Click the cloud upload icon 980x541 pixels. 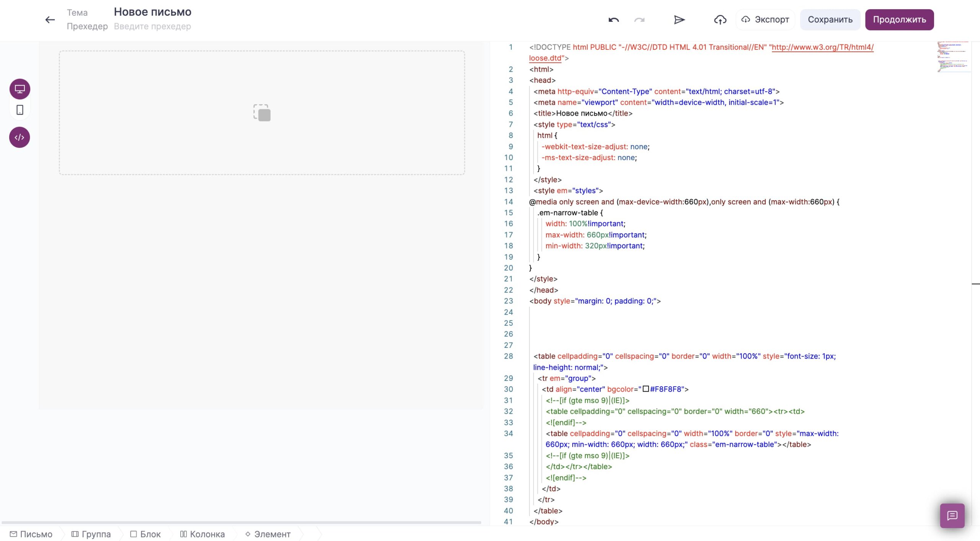tap(720, 20)
